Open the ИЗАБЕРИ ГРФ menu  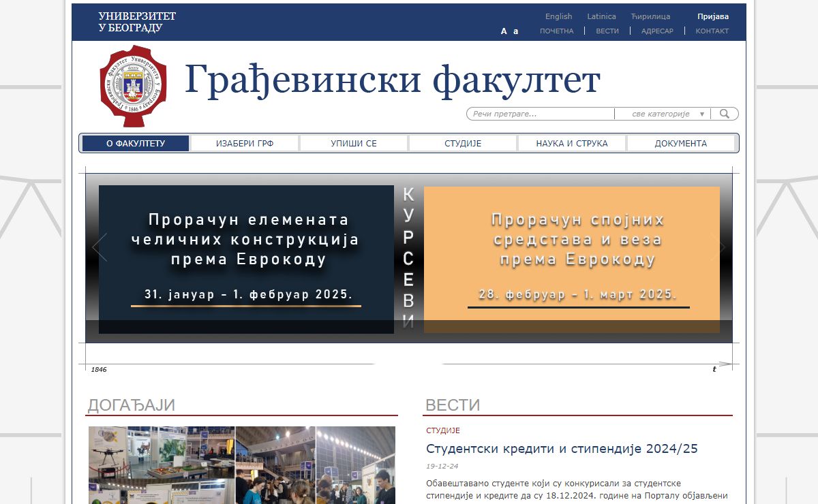pyautogui.click(x=245, y=143)
